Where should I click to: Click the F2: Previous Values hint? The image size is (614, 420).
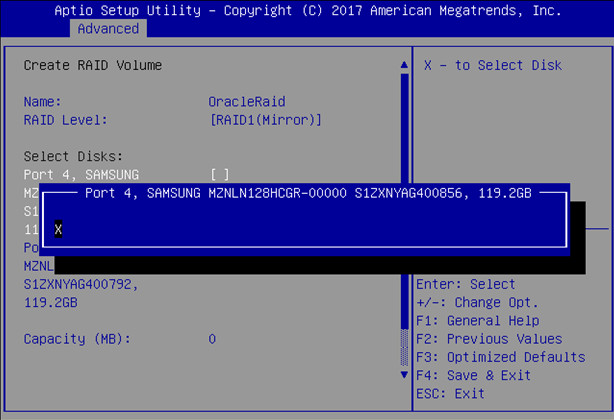pos(489,339)
